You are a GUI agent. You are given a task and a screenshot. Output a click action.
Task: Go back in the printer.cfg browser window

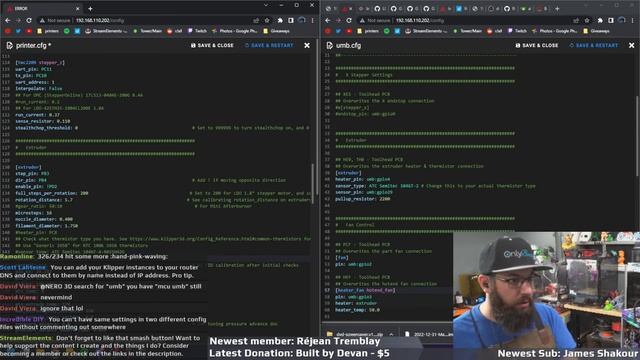(x=8, y=20)
